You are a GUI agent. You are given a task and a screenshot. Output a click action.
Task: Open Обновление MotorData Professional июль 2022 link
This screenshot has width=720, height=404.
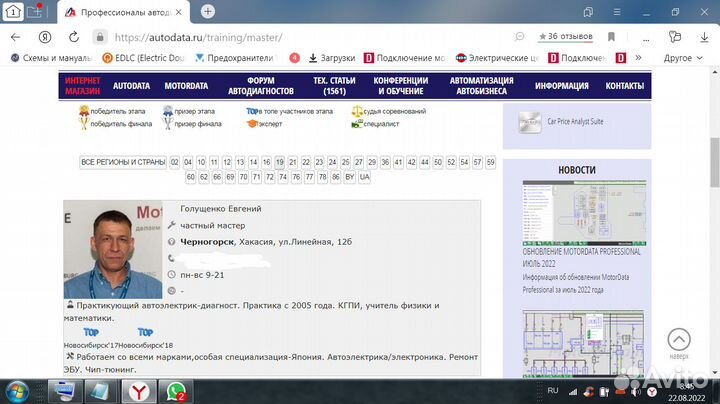581,258
